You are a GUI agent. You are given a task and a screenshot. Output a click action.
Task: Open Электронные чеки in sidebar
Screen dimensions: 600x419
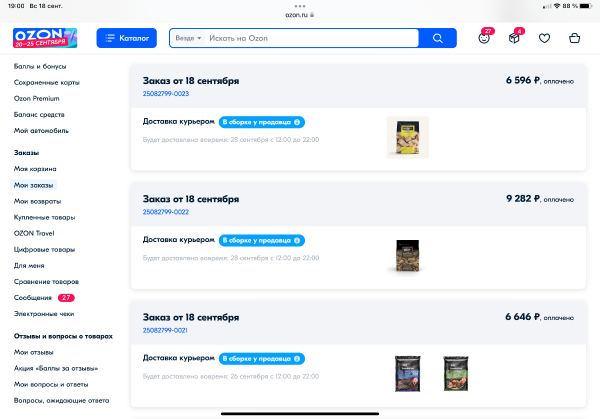(x=44, y=314)
